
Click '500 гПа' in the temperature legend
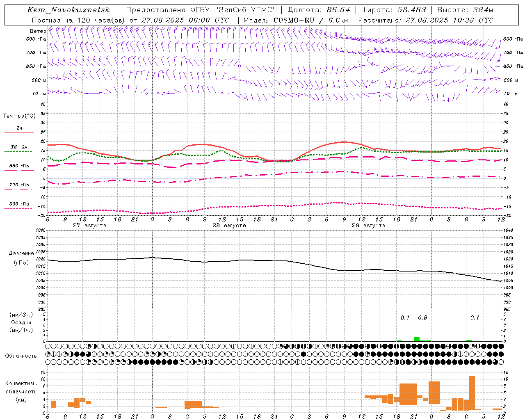point(19,204)
